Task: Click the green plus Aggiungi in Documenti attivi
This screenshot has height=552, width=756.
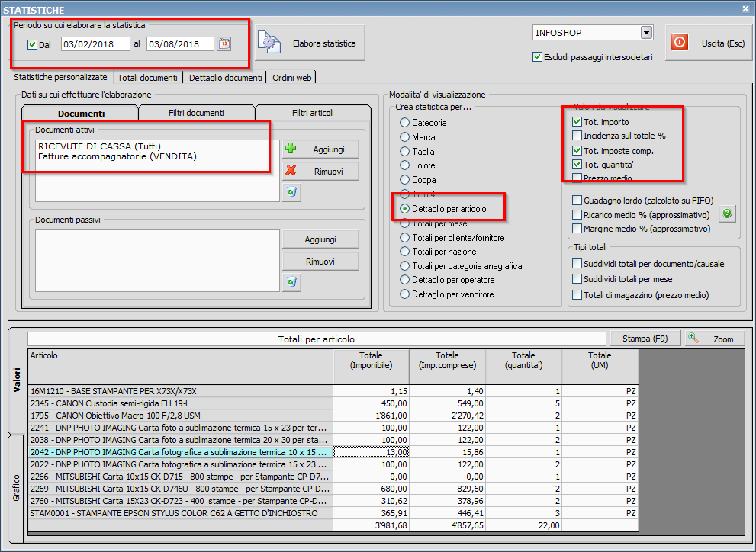Action: (320, 149)
